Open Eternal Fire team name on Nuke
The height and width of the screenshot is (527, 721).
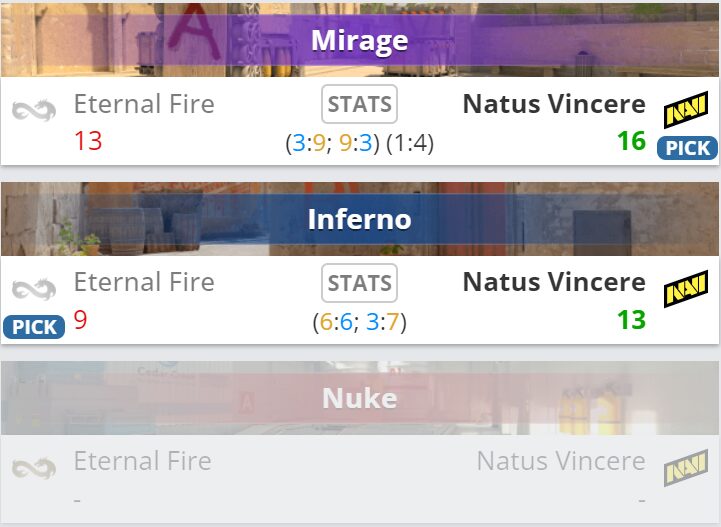(x=143, y=461)
